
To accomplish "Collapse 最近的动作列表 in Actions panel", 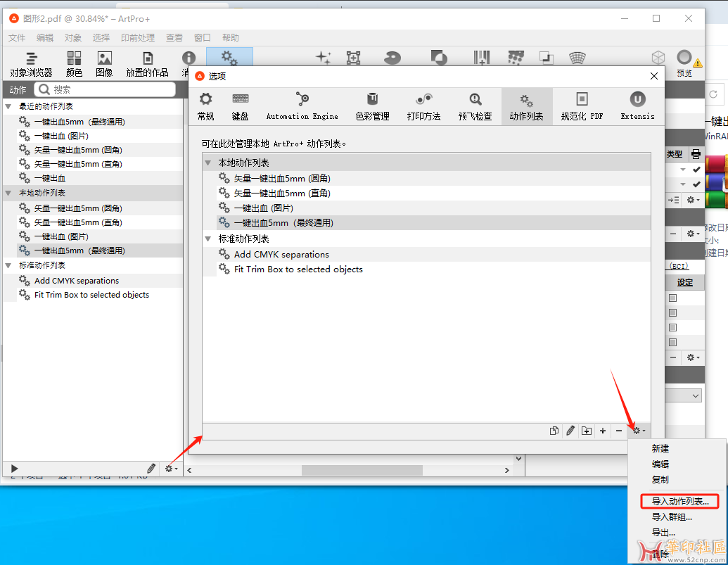I will (8, 106).
